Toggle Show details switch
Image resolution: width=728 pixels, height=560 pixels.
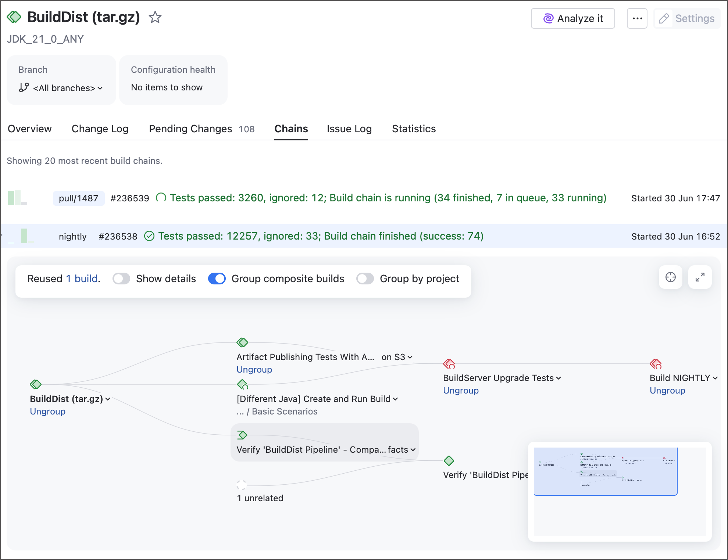point(121,279)
